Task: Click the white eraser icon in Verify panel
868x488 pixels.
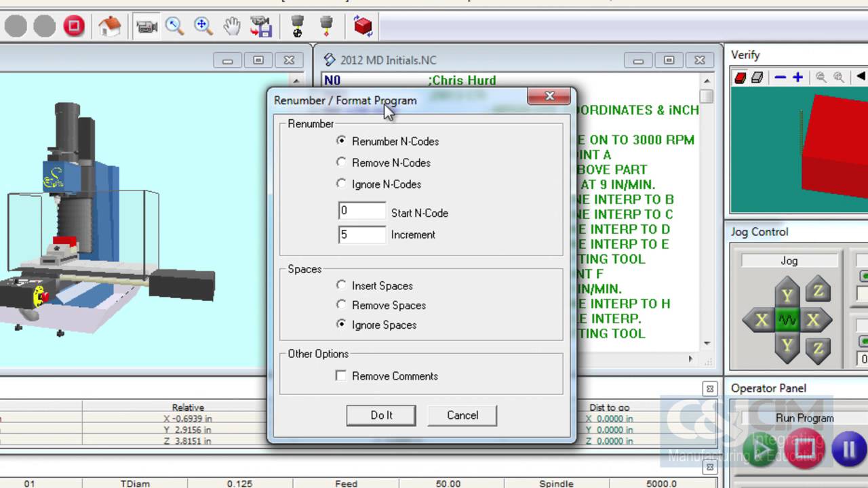Action: (757, 77)
